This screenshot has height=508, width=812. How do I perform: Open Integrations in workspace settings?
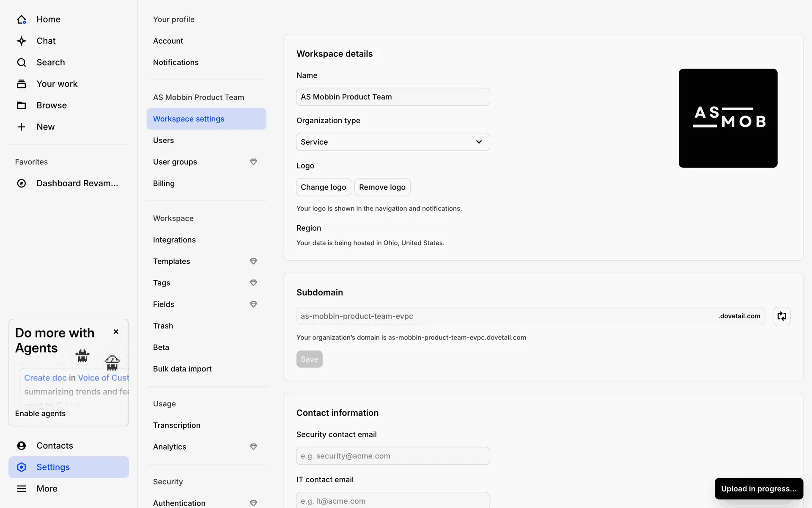[174, 240]
